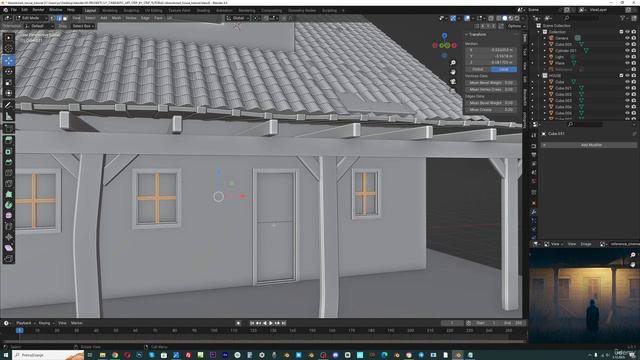Select the Select Box tool
This screenshot has height=360, width=640.
(9, 38)
